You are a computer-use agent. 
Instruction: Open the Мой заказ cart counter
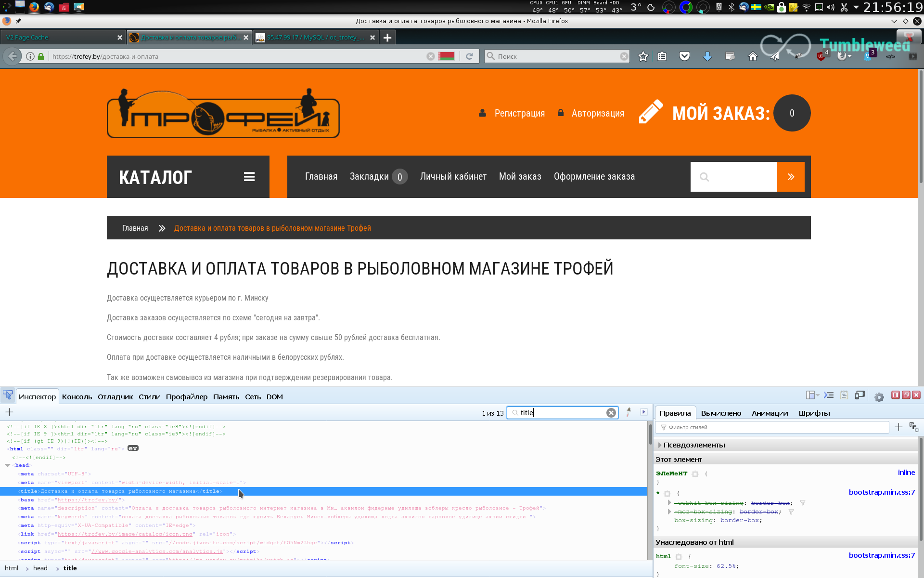pyautogui.click(x=792, y=113)
